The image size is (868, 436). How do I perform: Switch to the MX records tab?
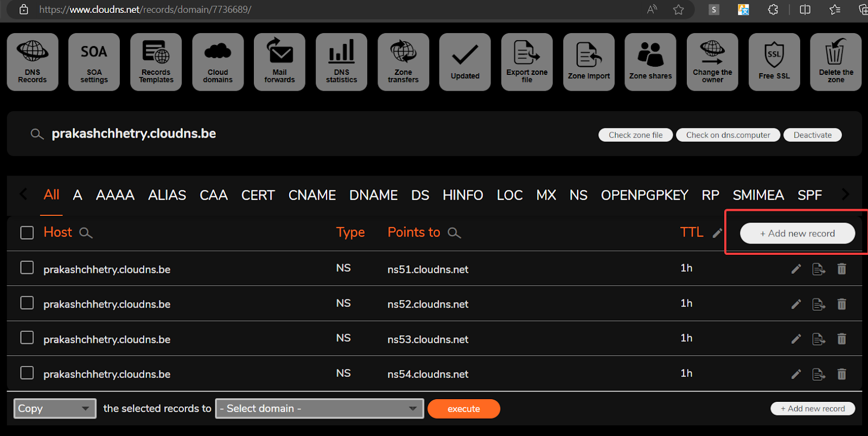(546, 195)
